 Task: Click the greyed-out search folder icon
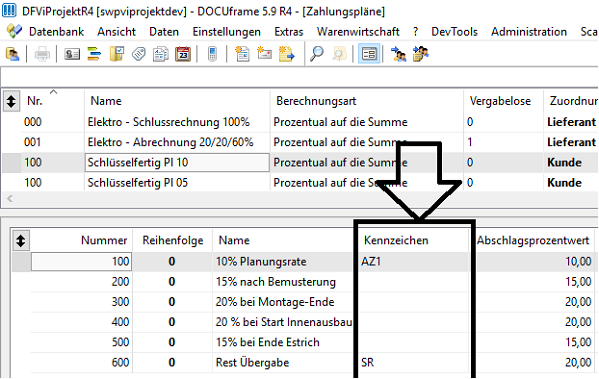point(339,54)
